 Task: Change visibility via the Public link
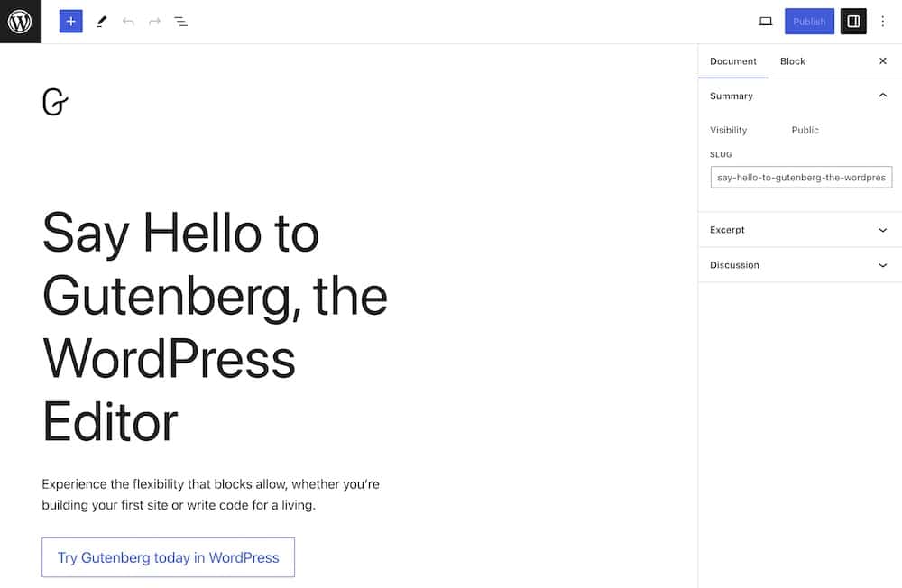pos(805,130)
